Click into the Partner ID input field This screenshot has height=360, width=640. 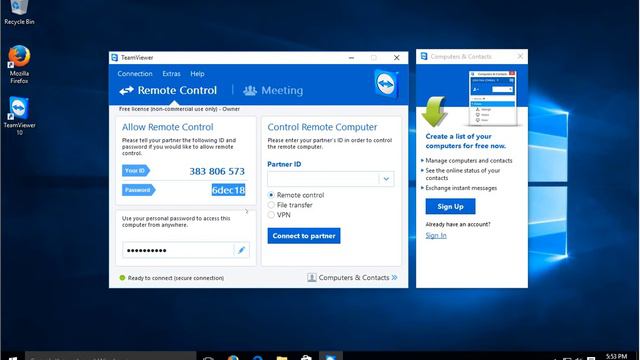(323, 179)
